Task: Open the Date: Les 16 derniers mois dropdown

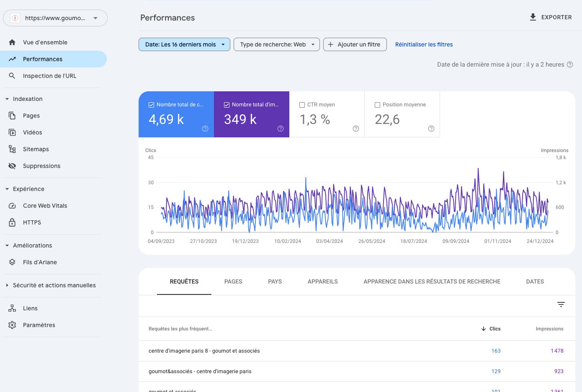Action: (x=184, y=44)
